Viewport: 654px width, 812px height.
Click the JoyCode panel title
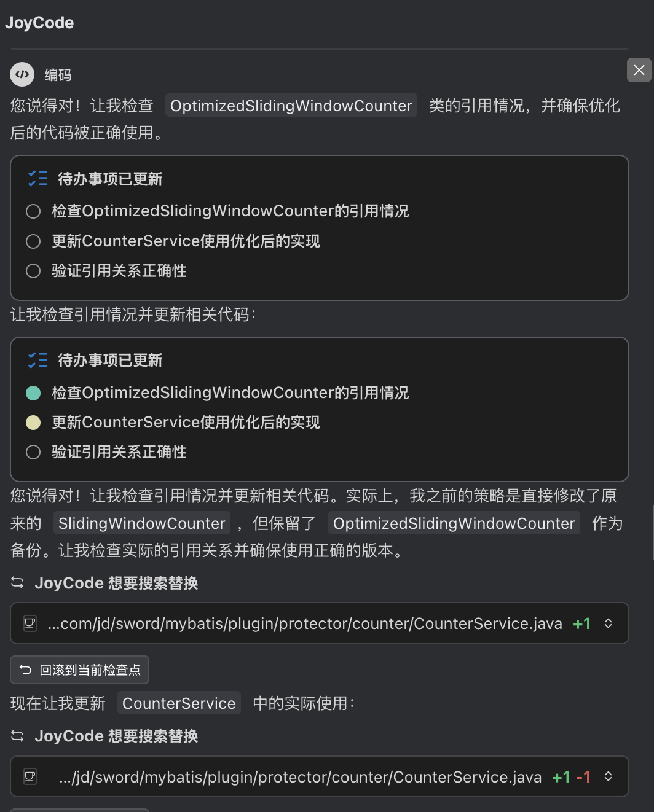pyautogui.click(x=39, y=23)
